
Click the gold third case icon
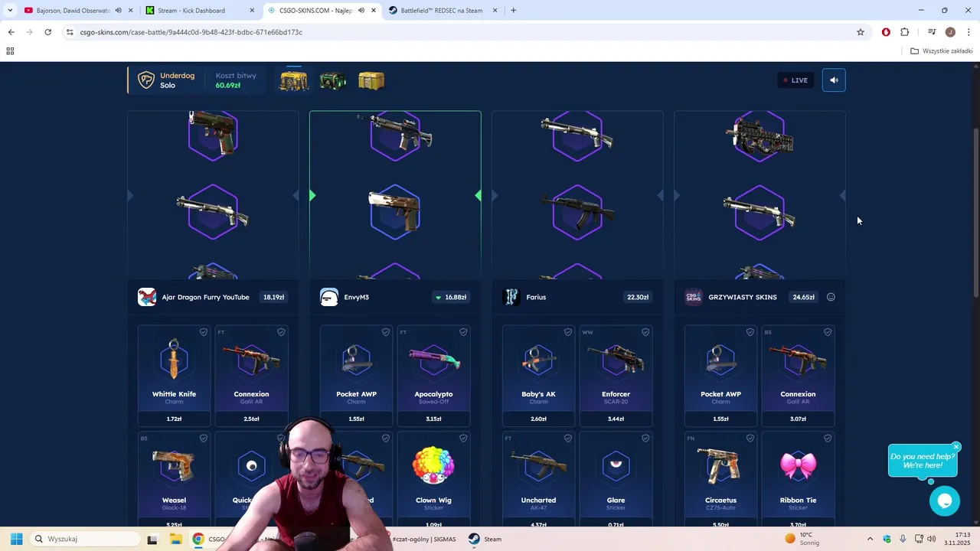tap(371, 80)
